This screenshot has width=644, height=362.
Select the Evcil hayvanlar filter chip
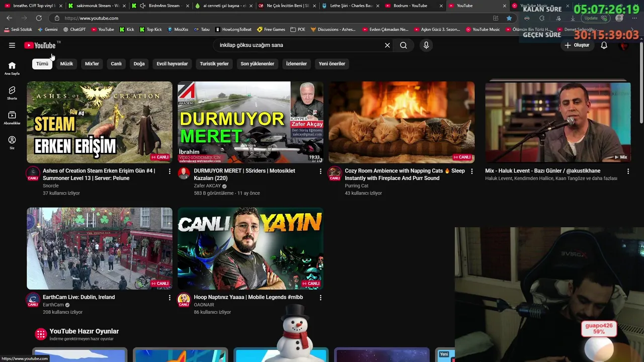172,64
